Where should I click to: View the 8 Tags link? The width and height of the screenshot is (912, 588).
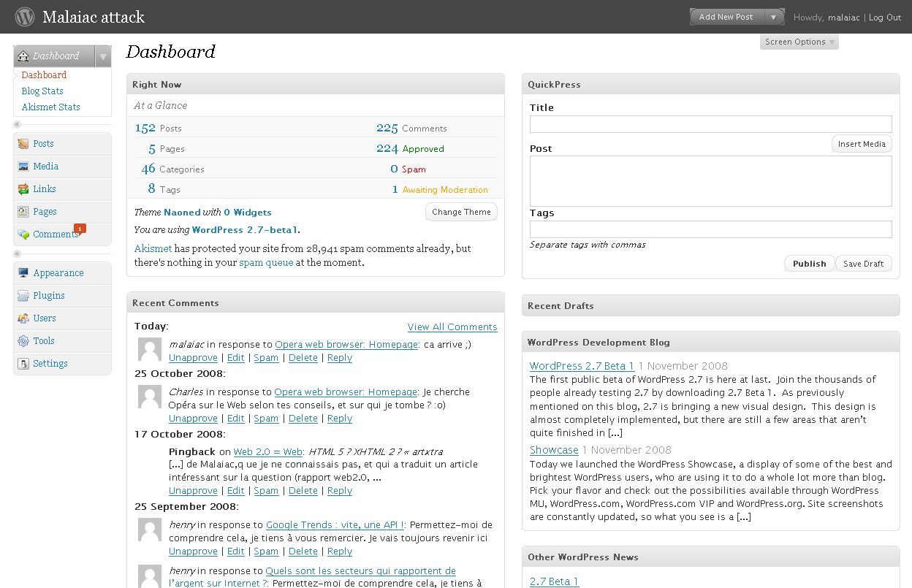tap(164, 190)
